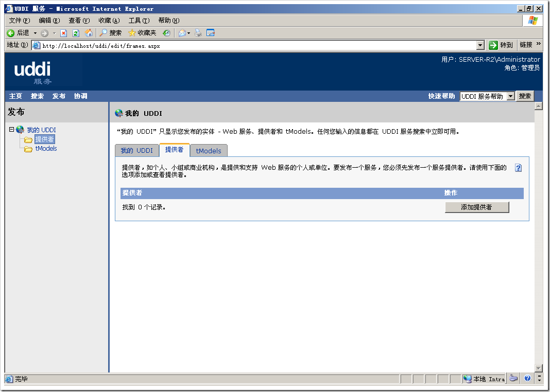The height and width of the screenshot is (392, 550).
Task: Click the address bar URL field
Action: tap(258, 46)
